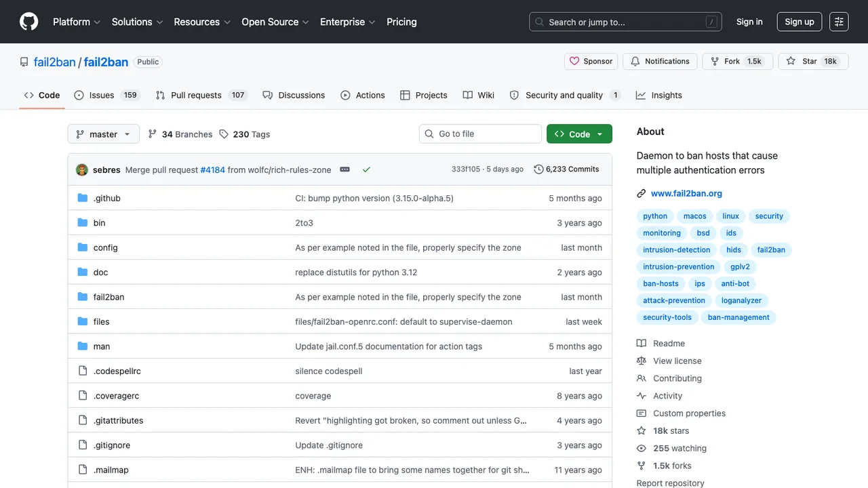Click the Activity pulse icon
This screenshot has height=488, width=868.
(x=642, y=396)
